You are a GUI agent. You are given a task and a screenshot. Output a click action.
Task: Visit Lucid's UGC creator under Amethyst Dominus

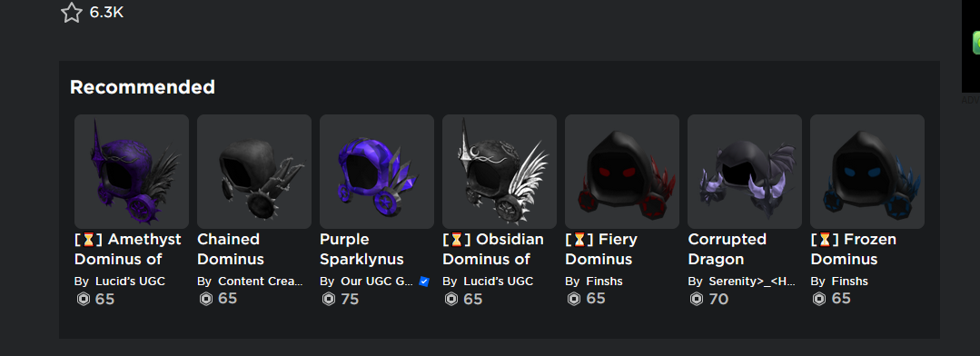[130, 281]
